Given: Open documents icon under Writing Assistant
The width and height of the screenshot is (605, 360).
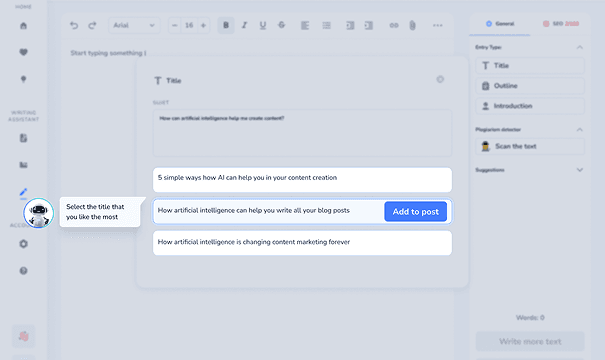Looking at the screenshot, I should click(24, 138).
